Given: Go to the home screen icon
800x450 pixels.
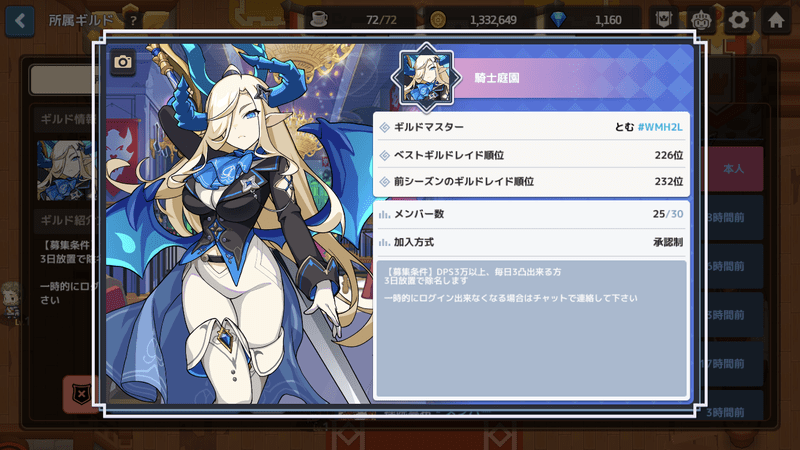Looking at the screenshot, I should click(776, 20).
